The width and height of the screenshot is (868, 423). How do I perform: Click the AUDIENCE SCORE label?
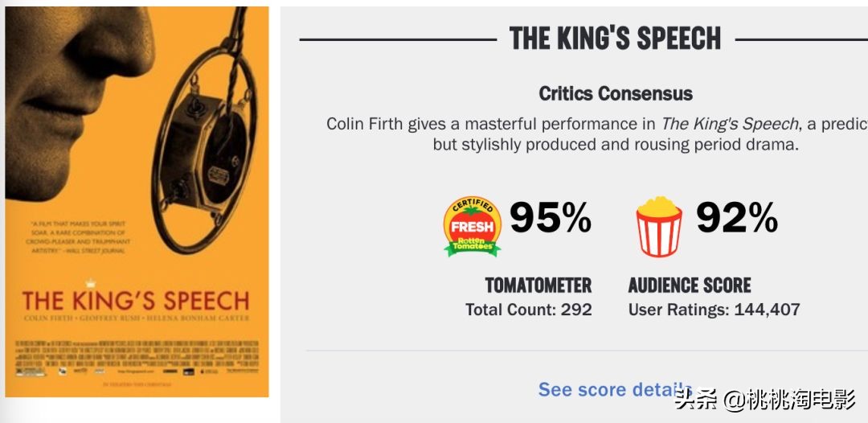[690, 285]
